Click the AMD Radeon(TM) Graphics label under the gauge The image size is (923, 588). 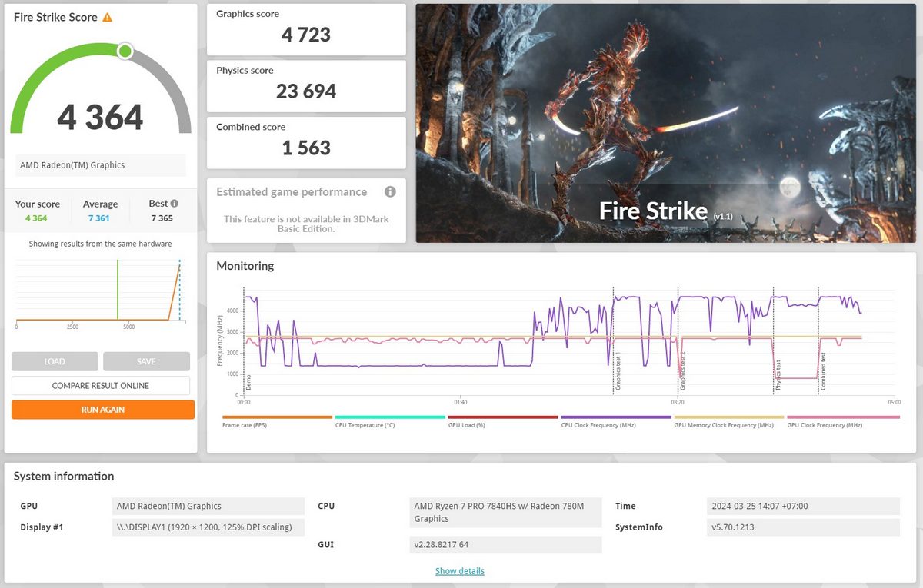tap(101, 165)
